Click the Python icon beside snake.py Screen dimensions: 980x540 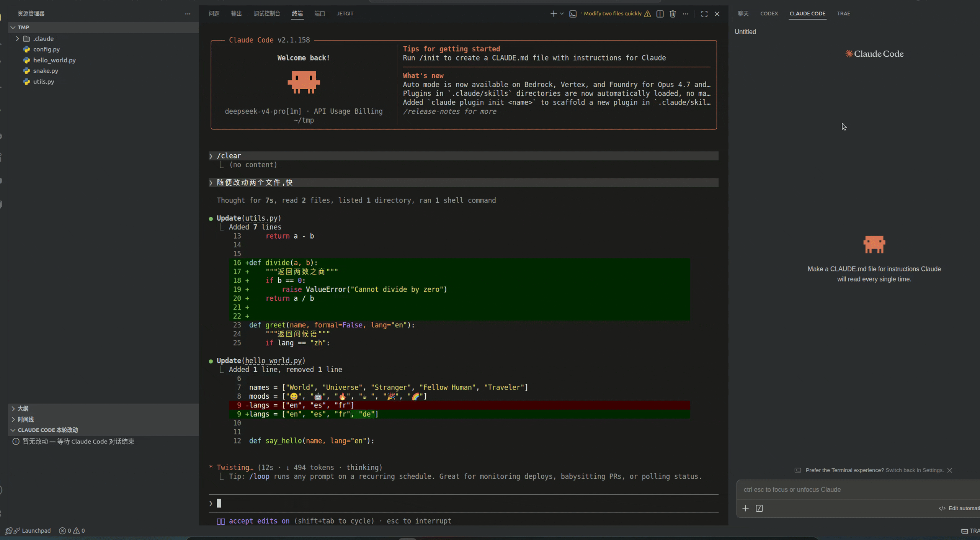26,71
